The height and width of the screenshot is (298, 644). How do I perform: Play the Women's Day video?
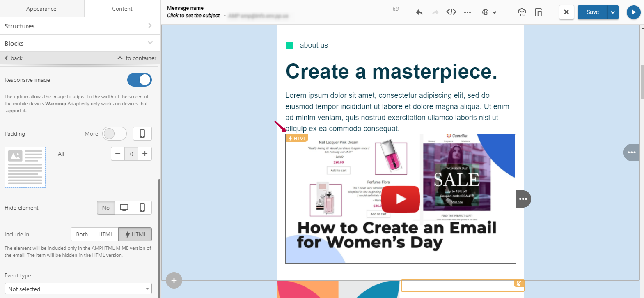(x=401, y=199)
